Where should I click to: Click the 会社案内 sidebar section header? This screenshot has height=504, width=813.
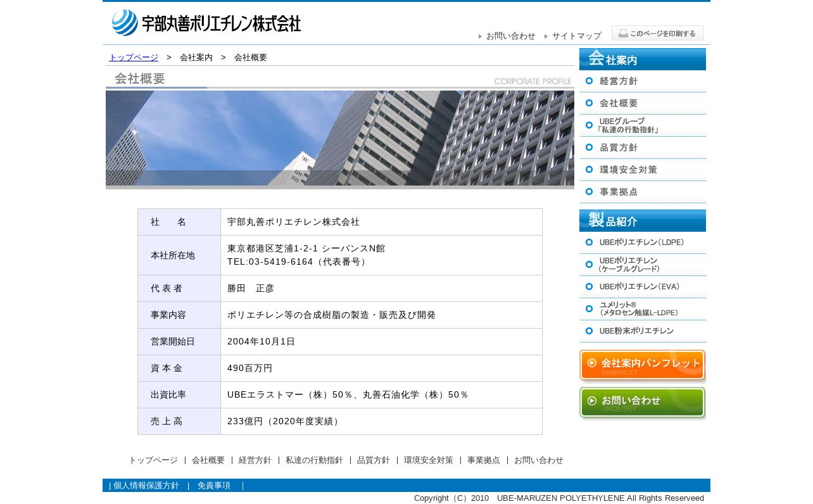click(x=643, y=60)
